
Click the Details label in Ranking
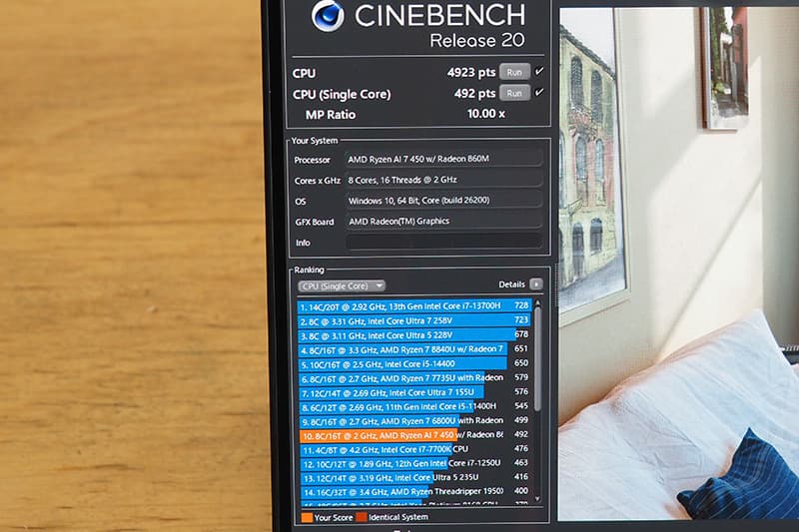pos(511,284)
